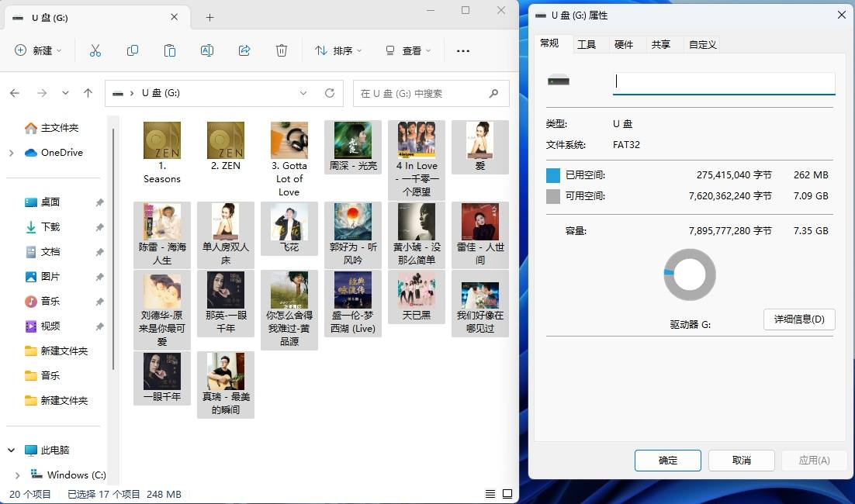Screen dimensions: 855x504
Task: Expand the Windows (C:) tree node
Action: pos(17,475)
